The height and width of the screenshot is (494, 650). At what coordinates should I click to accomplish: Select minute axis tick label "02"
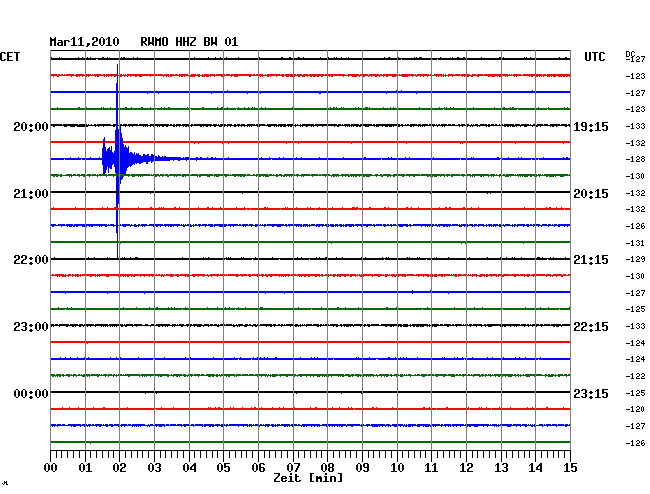point(119,468)
